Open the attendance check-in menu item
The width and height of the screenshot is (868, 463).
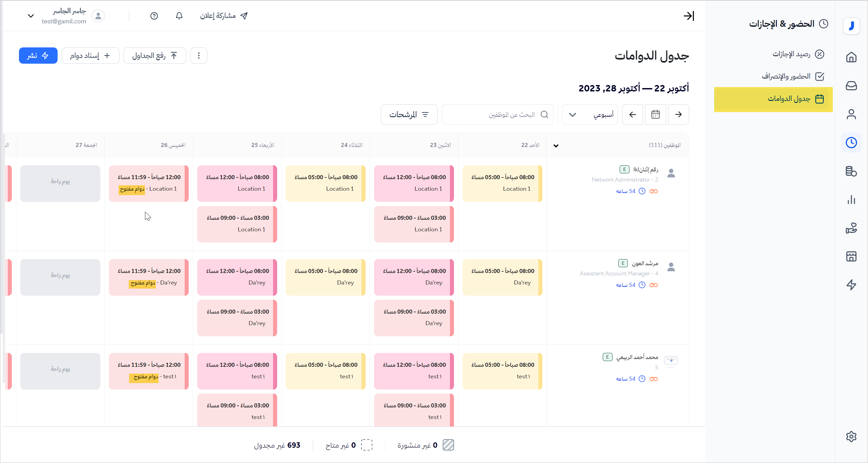pos(786,76)
